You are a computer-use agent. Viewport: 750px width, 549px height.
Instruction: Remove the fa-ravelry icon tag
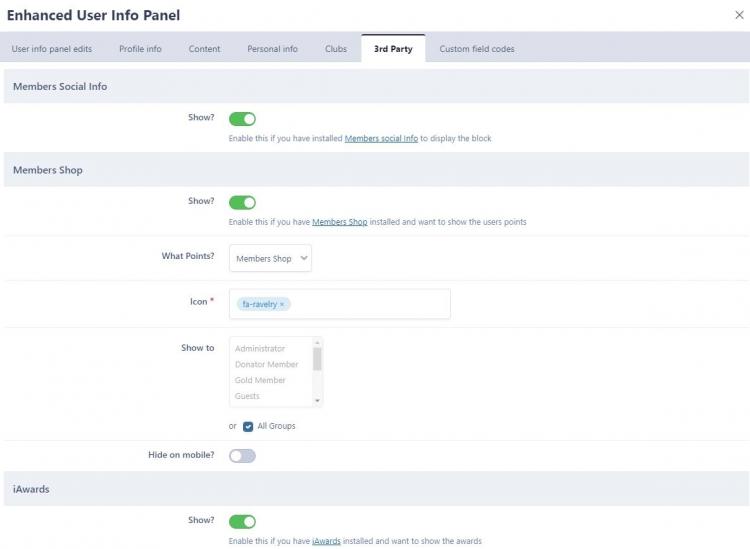pos(282,304)
